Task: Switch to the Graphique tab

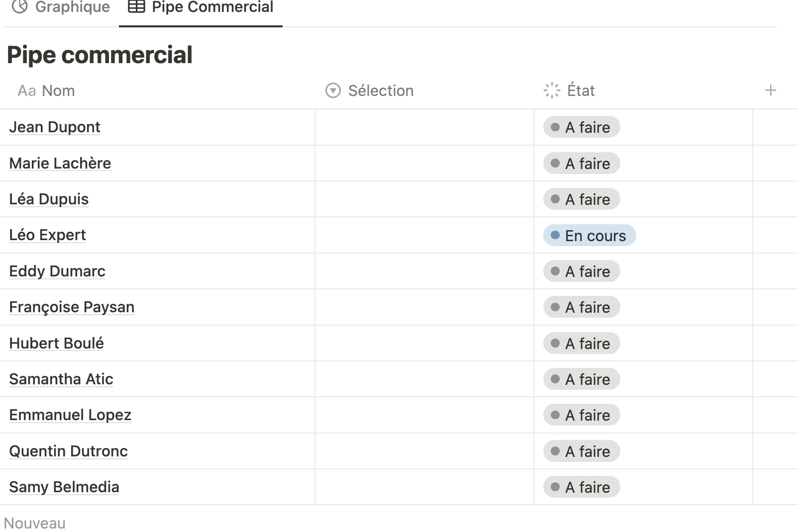Action: (61, 7)
